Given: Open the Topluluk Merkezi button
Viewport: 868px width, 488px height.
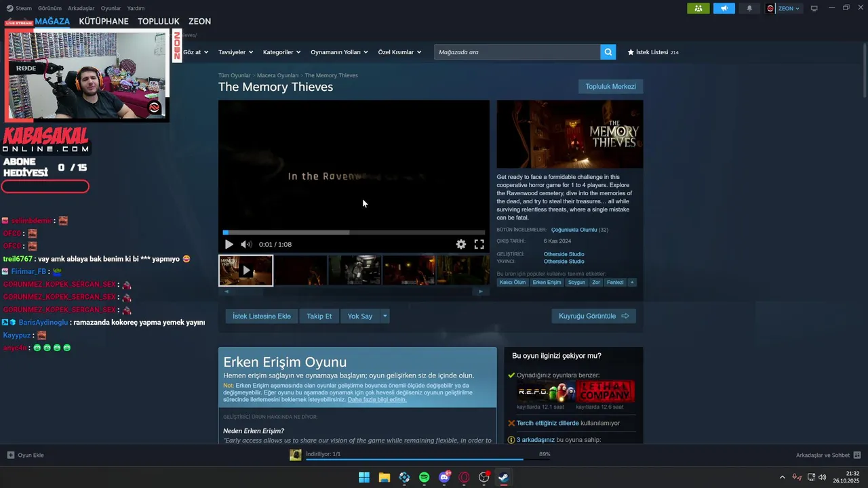Looking at the screenshot, I should pos(610,87).
